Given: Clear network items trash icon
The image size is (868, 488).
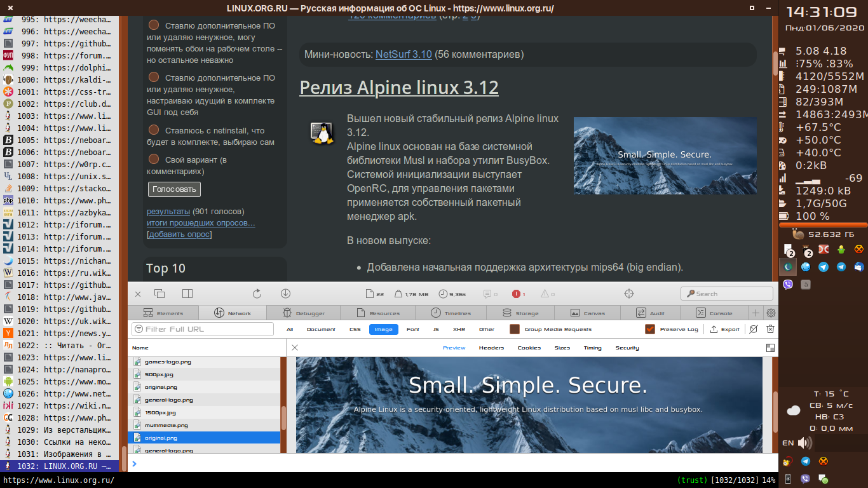Looking at the screenshot, I should (770, 329).
